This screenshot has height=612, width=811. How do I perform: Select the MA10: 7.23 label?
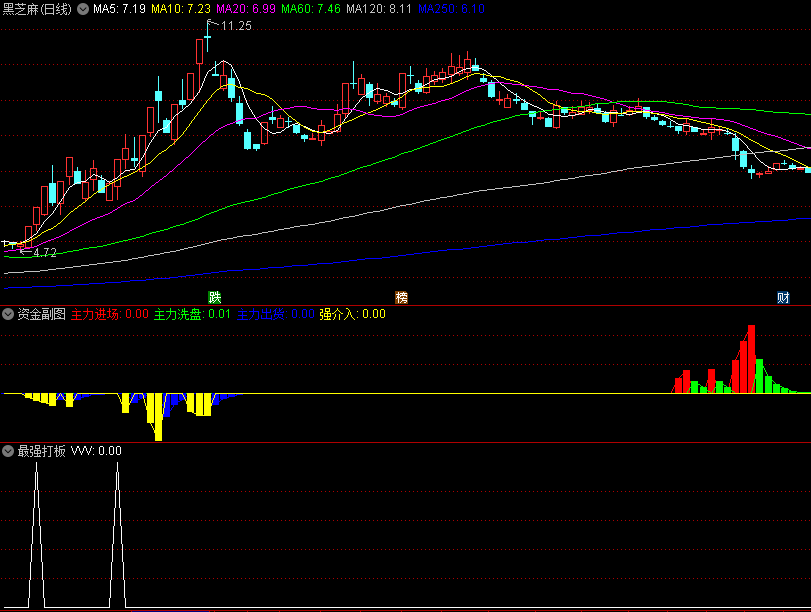pos(181,9)
